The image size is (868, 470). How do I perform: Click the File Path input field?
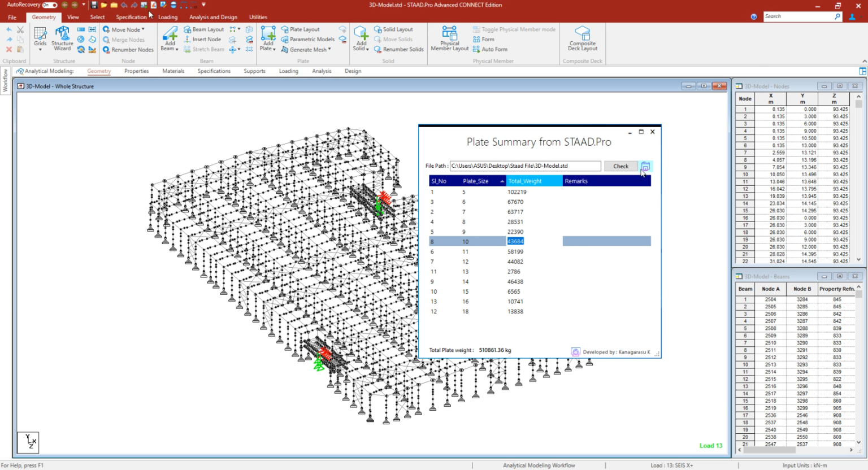[x=525, y=166]
